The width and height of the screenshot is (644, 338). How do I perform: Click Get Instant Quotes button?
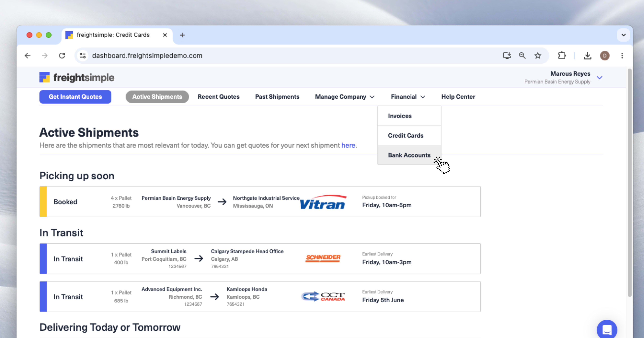[75, 97]
